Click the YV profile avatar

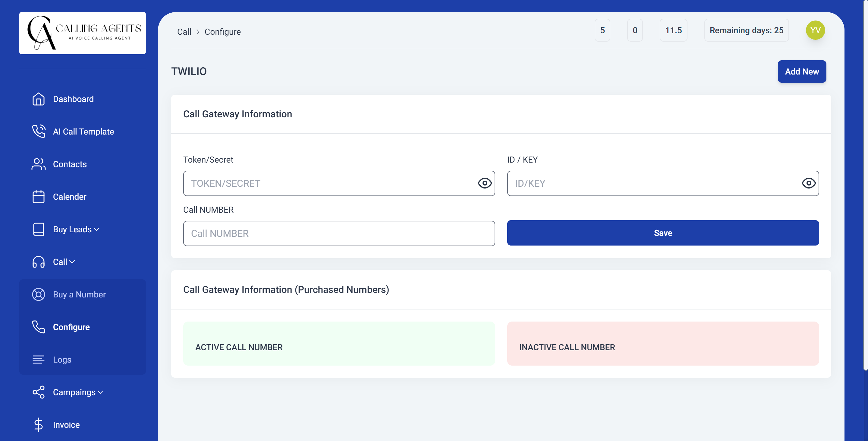(x=815, y=30)
